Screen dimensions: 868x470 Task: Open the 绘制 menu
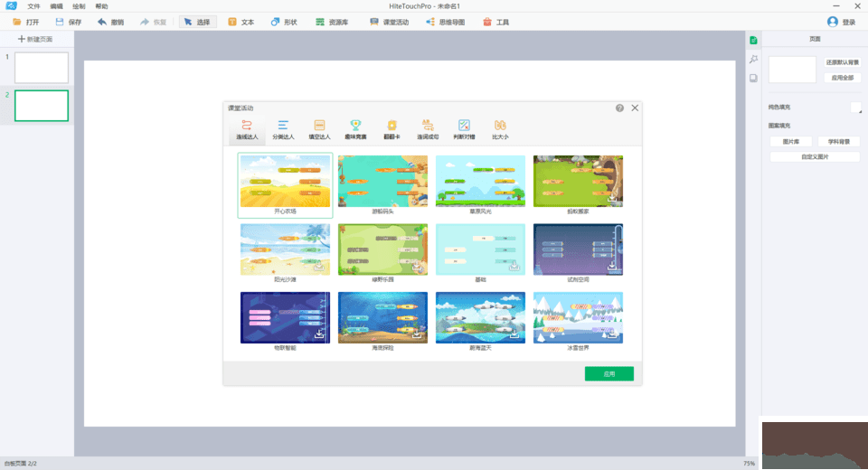79,6
